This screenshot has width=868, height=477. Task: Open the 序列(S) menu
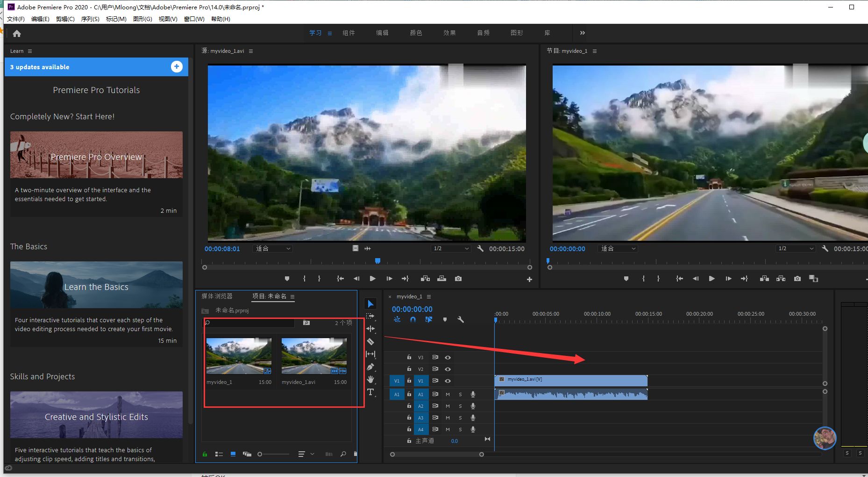pos(90,19)
